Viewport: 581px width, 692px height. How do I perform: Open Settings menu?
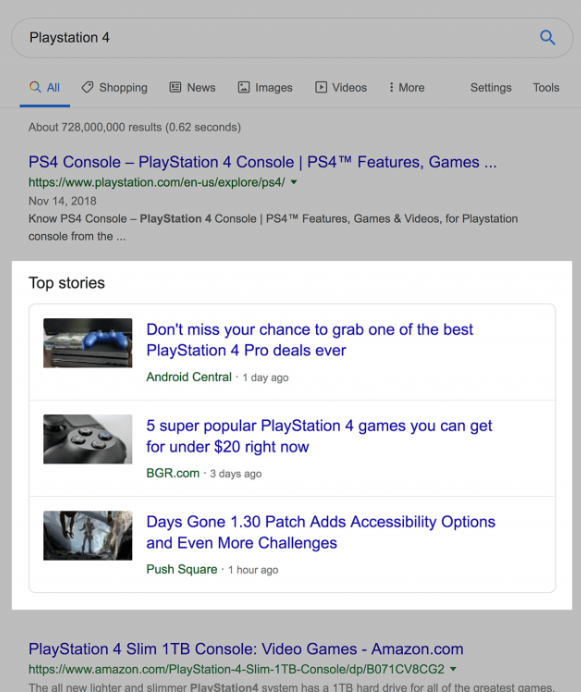coord(490,88)
